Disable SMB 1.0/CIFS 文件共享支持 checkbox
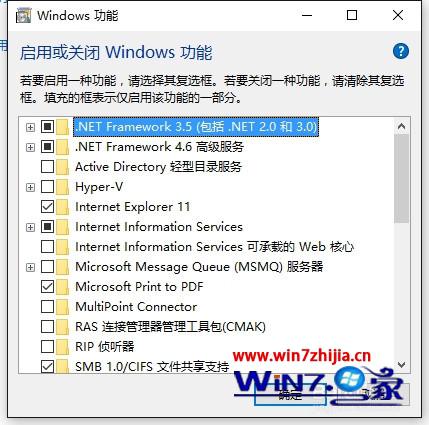 click(47, 367)
